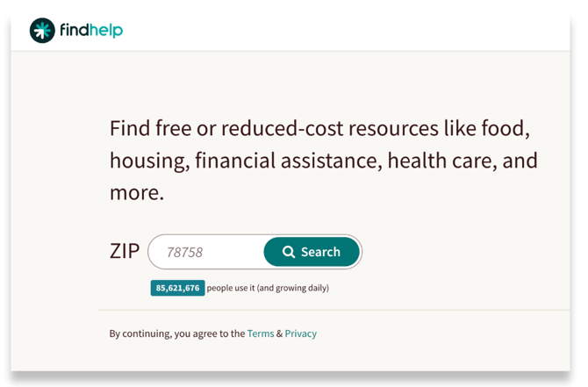Click the findhelp wordmark text
Image resolution: width=588 pixels, height=387 pixels.
pos(91,31)
